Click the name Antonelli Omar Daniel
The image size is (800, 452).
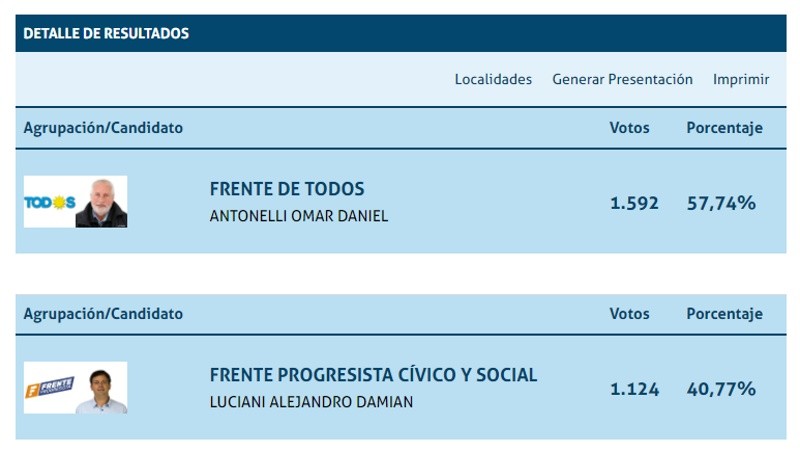point(298,216)
